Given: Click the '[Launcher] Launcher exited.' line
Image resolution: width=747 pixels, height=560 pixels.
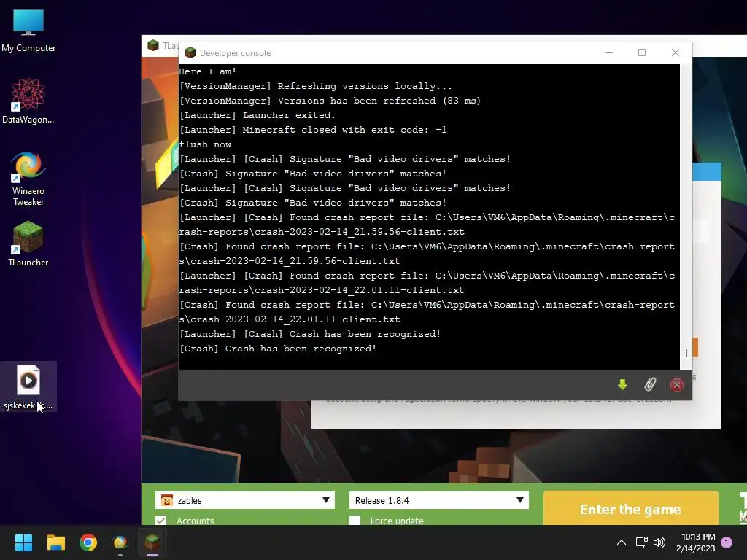Looking at the screenshot, I should point(258,115).
